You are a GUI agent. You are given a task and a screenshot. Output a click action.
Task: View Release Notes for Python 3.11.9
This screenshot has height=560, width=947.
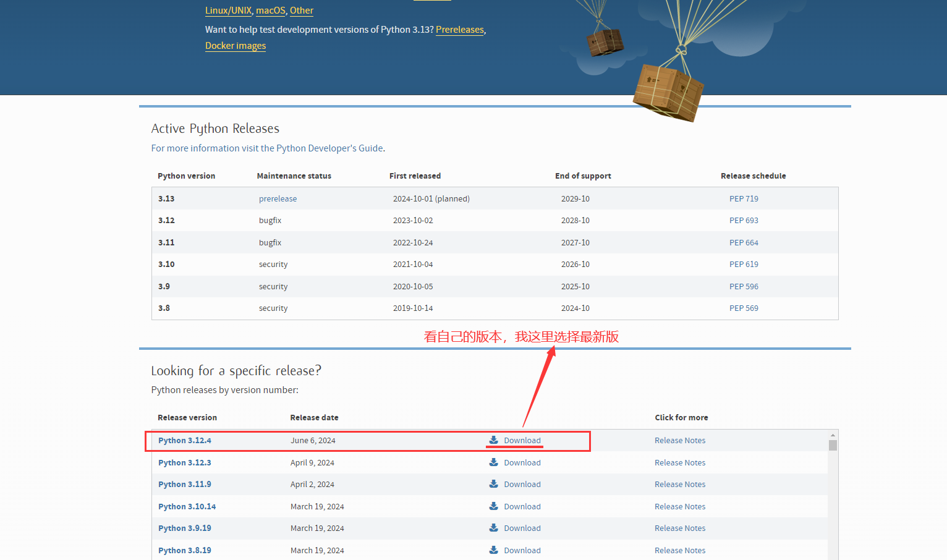point(680,484)
